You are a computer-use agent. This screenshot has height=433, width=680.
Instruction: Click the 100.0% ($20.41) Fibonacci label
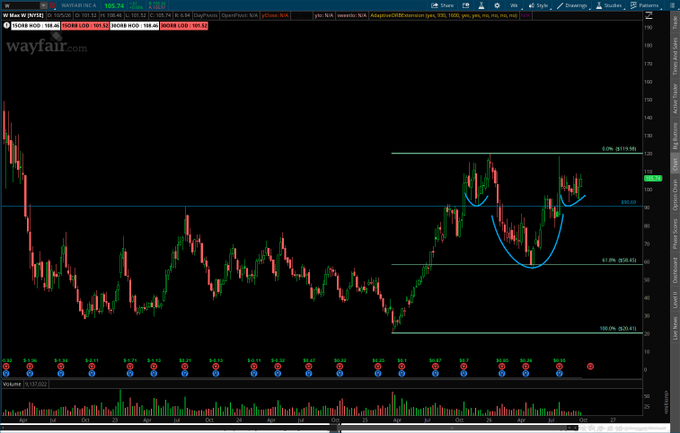coord(618,328)
